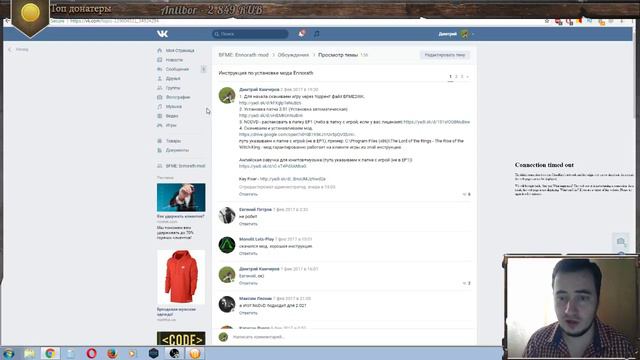Click the groups icon beside Группы

click(x=160, y=88)
